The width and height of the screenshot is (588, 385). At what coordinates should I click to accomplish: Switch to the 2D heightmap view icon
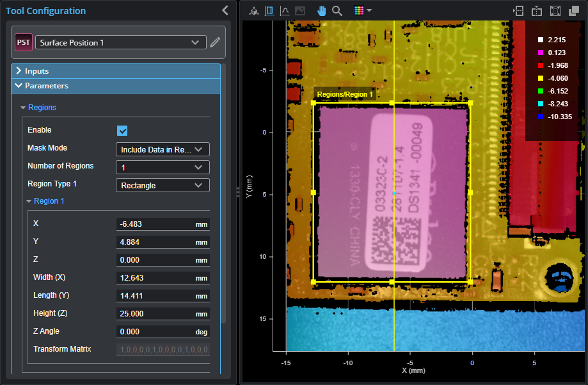coord(269,11)
